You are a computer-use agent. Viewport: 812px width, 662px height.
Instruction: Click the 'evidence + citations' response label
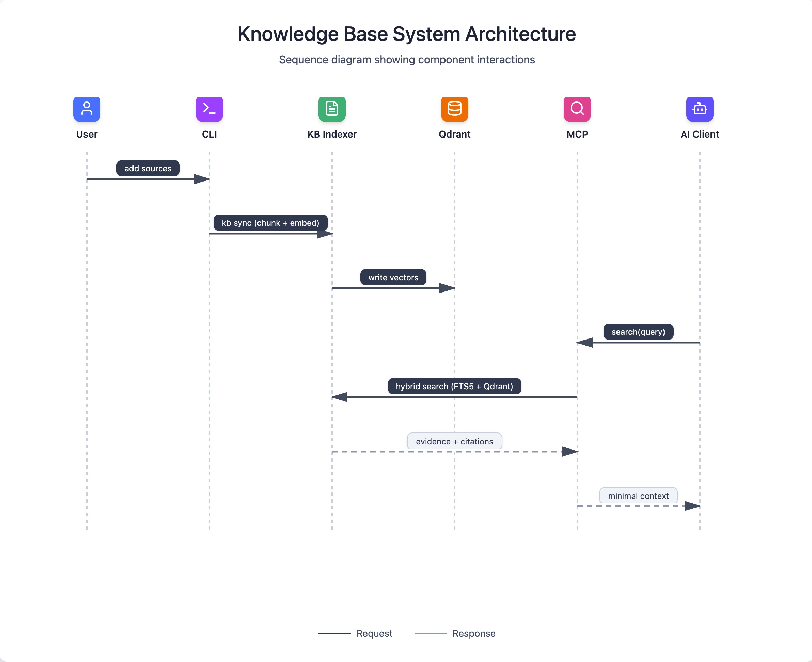pos(454,441)
